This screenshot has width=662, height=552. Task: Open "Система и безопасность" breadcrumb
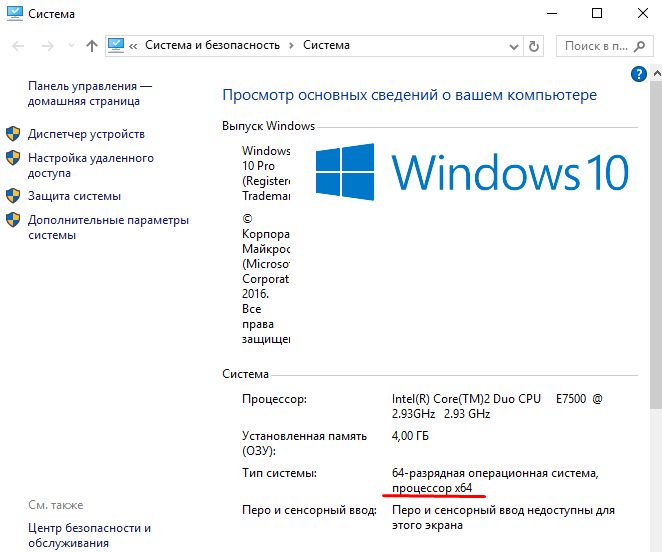(x=212, y=45)
